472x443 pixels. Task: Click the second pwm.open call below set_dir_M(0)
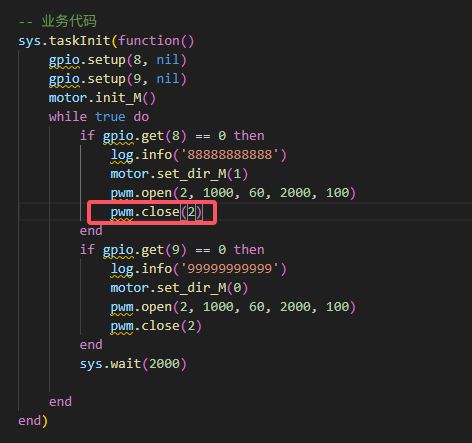(233, 307)
